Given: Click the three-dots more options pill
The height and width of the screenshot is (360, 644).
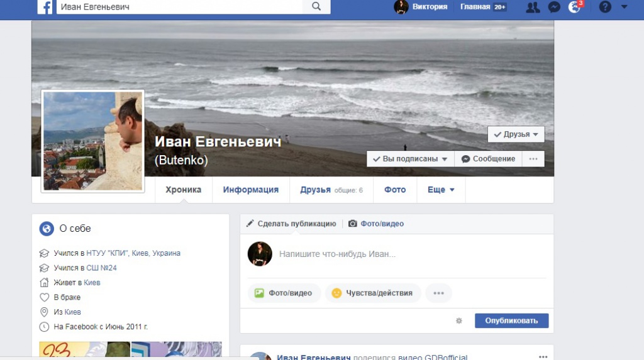Looking at the screenshot, I should (438, 293).
